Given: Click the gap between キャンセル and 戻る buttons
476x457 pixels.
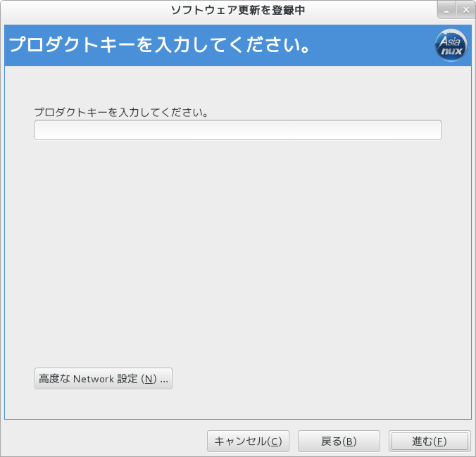Looking at the screenshot, I should (294, 442).
